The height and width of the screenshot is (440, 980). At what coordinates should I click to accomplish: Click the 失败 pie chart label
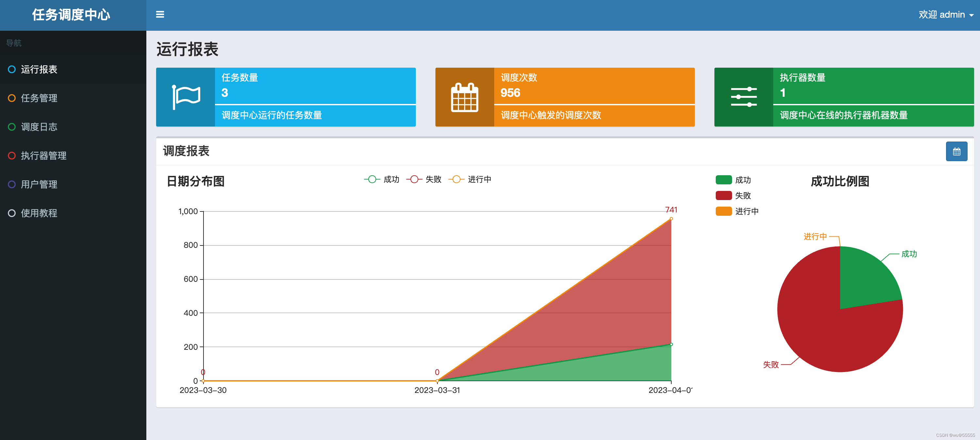click(x=771, y=364)
